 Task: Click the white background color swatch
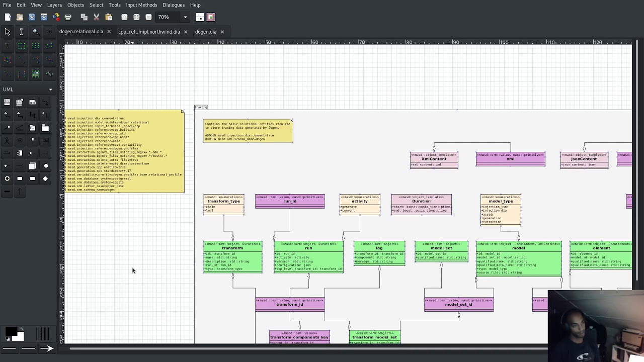click(x=19, y=336)
